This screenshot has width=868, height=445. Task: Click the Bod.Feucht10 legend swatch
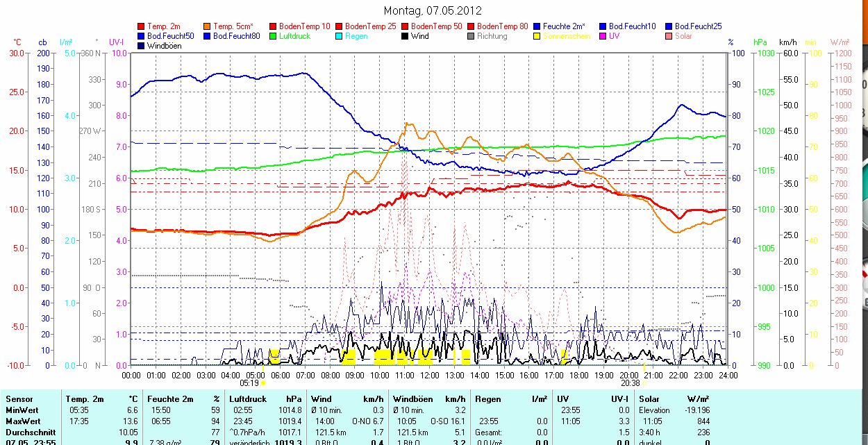click(603, 26)
